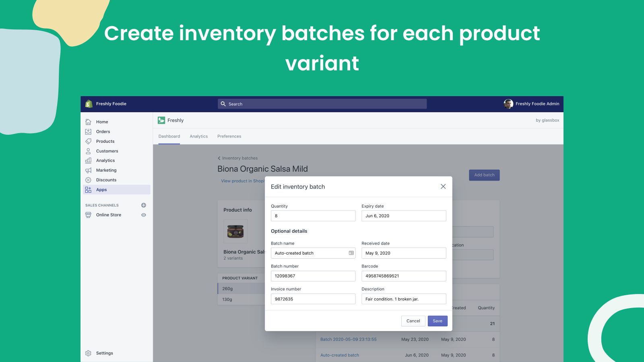The image size is (644, 362).
Task: Click the Quantity column header
Action: [486, 308]
